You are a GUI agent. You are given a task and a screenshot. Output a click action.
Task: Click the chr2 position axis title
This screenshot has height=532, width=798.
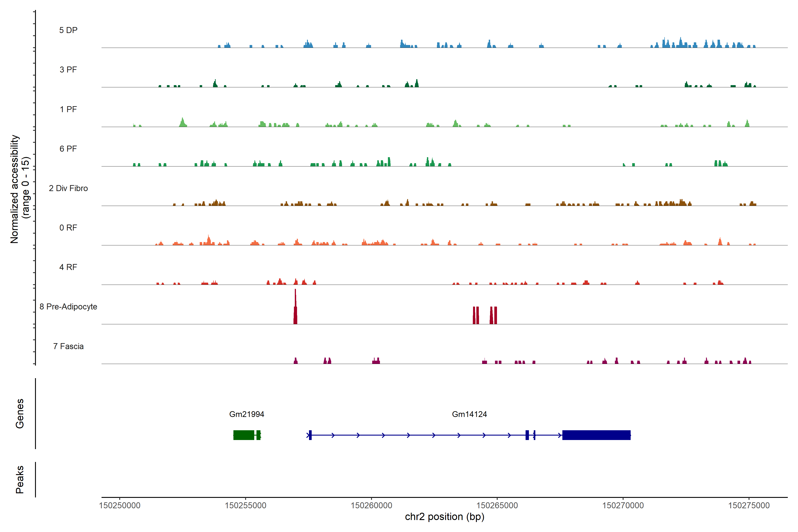click(x=444, y=517)
